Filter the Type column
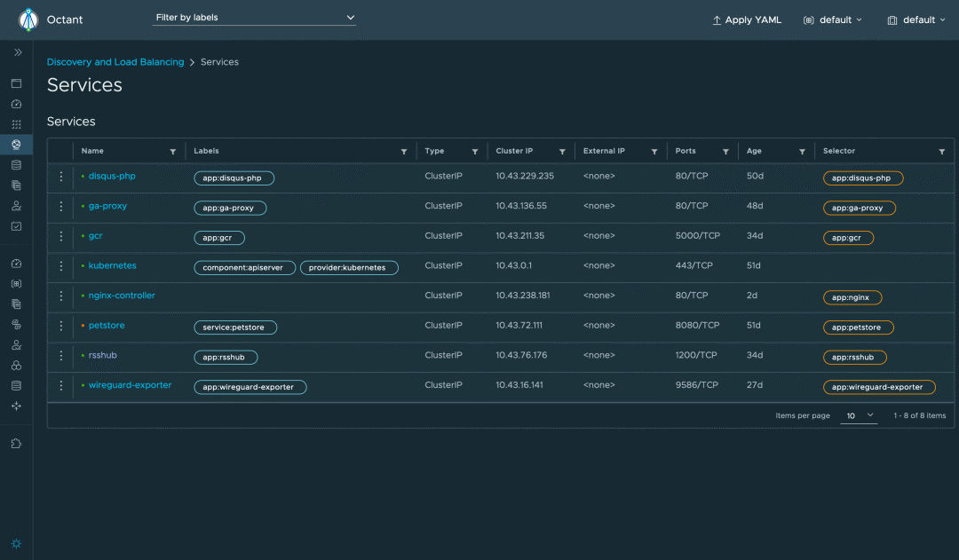 (474, 152)
